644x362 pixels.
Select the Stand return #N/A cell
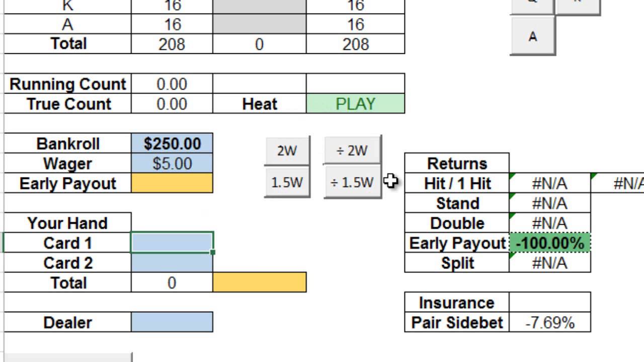tap(550, 204)
